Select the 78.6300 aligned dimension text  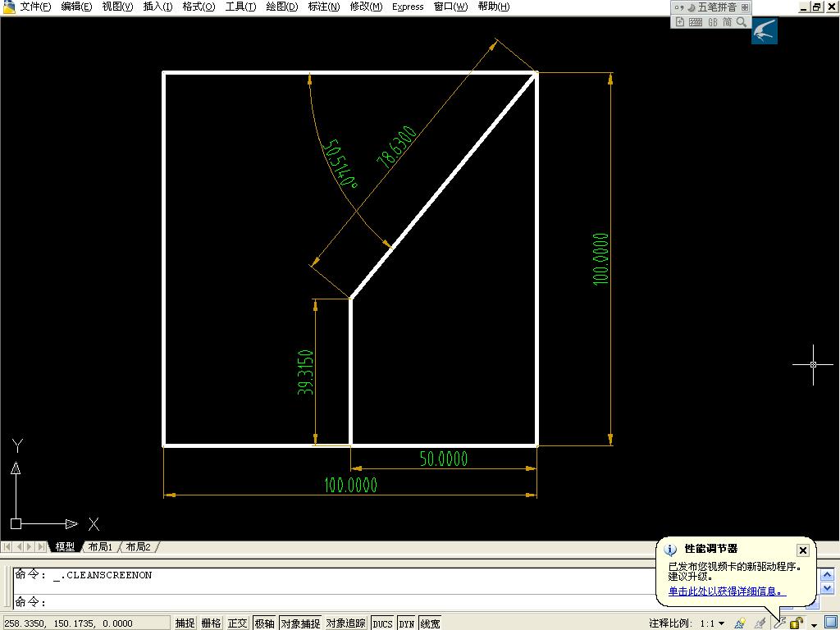tap(396, 147)
